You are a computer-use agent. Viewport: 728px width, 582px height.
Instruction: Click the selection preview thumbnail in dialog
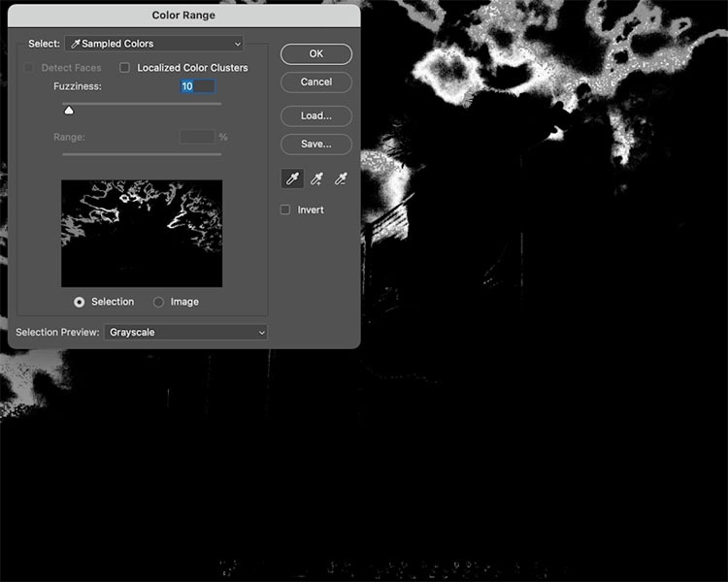click(142, 234)
